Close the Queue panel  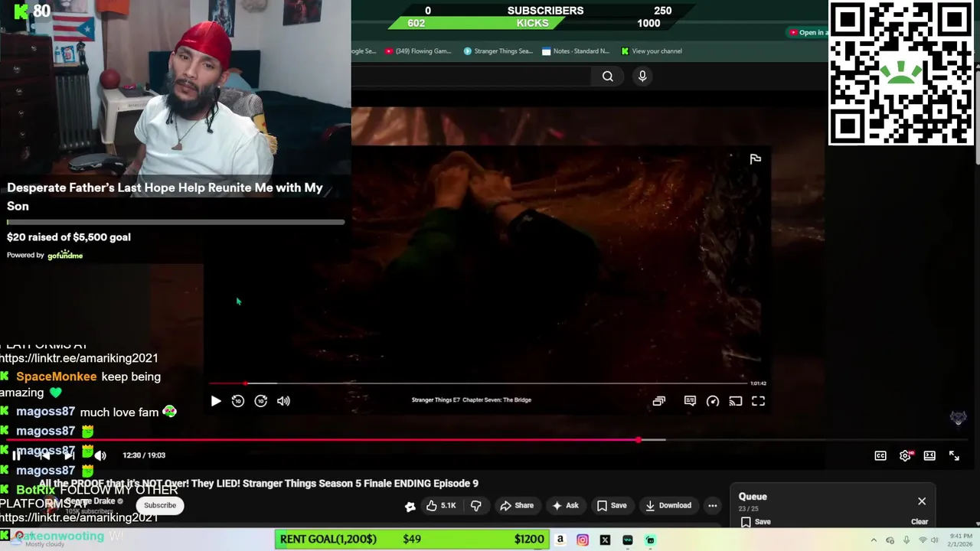(922, 501)
